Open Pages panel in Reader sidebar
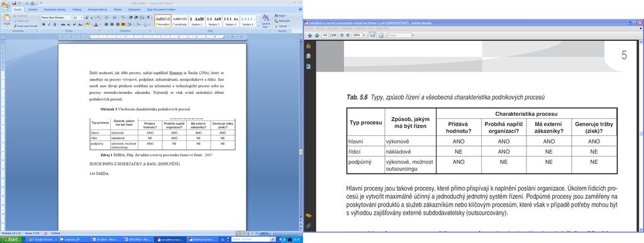 click(x=308, y=56)
